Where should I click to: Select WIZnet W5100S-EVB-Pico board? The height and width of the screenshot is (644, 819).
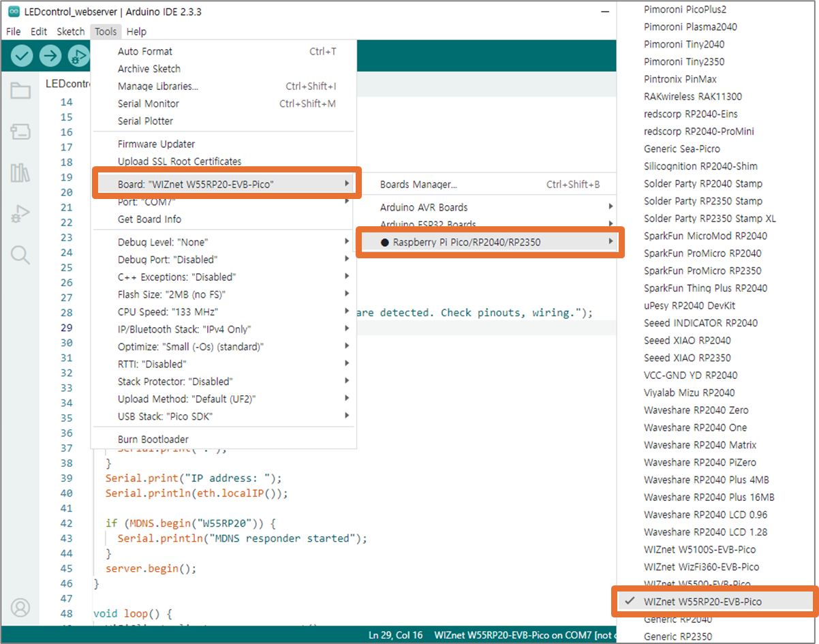pos(715,549)
